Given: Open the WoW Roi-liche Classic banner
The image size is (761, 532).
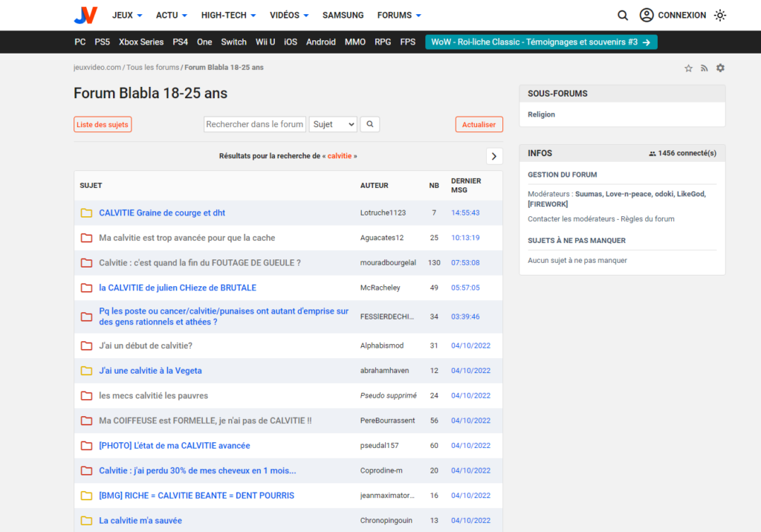Looking at the screenshot, I should 541,42.
